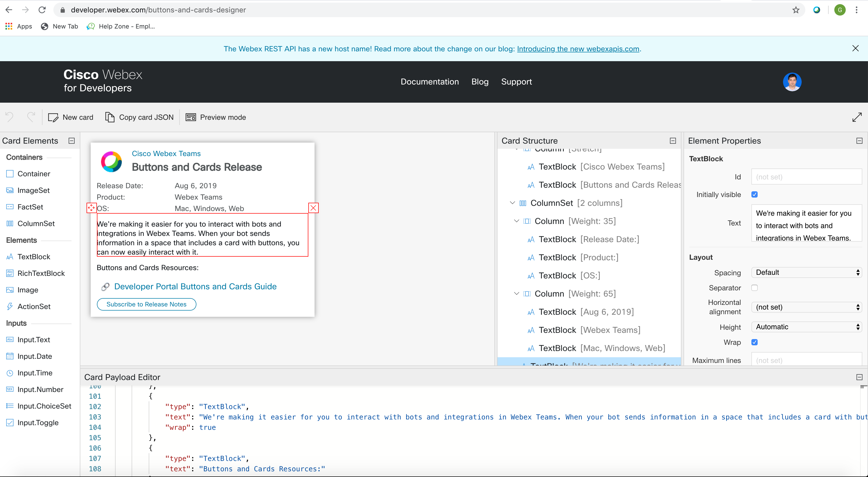Copy card JSON to clipboard

click(139, 117)
